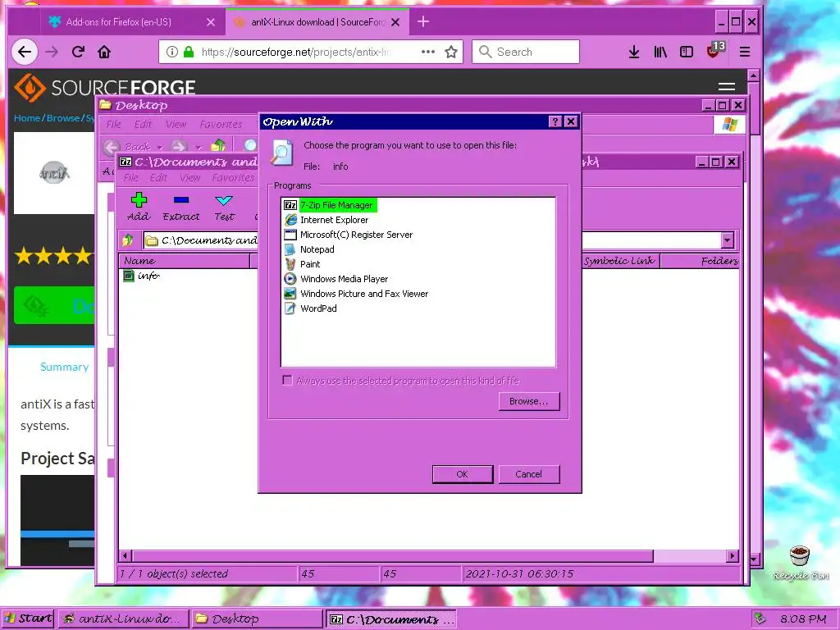Viewport: 840px width, 630px height.
Task: Open Desktop window File menu
Action: point(113,125)
